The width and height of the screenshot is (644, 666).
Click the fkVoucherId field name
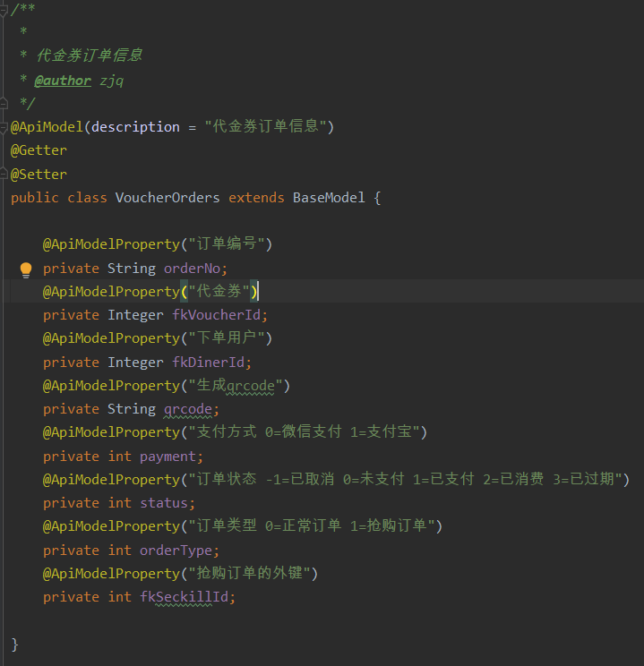(x=216, y=315)
